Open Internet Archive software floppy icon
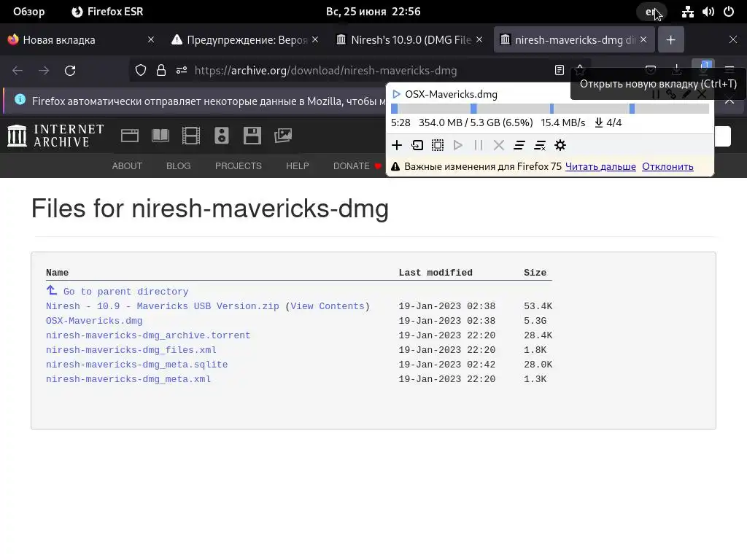The width and height of the screenshot is (747, 560). (252, 136)
